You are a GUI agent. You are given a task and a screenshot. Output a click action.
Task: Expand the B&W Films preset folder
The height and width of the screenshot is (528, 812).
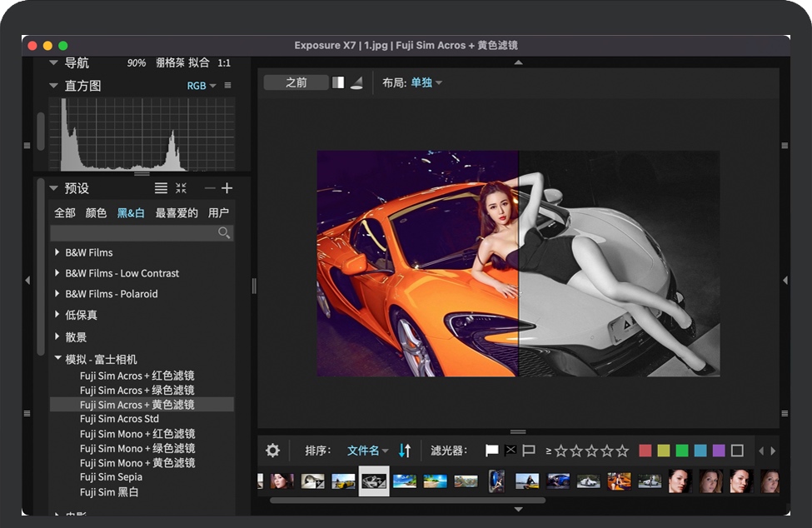point(57,252)
